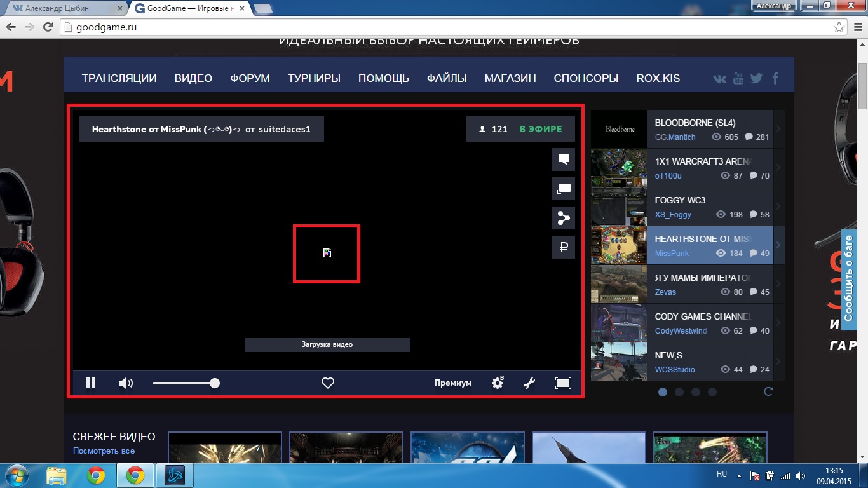Select the fourth stream list page dot
The width and height of the screenshot is (868, 488).
pos(712,392)
